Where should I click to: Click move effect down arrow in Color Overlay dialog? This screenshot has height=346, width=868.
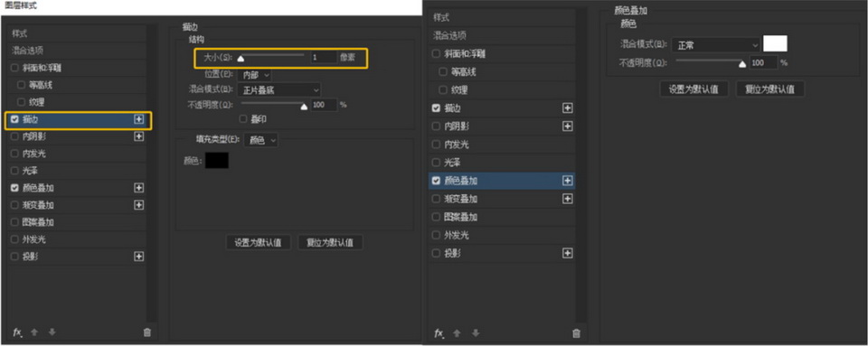pos(476,333)
